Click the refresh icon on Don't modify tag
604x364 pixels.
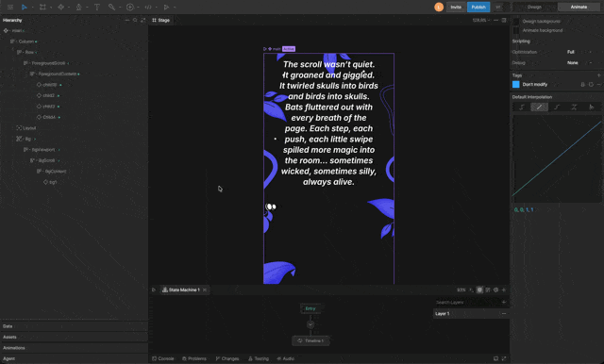tap(591, 84)
